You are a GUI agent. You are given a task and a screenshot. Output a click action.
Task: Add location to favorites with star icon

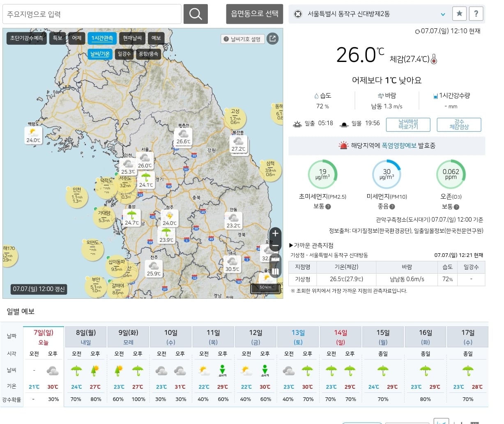(x=459, y=14)
